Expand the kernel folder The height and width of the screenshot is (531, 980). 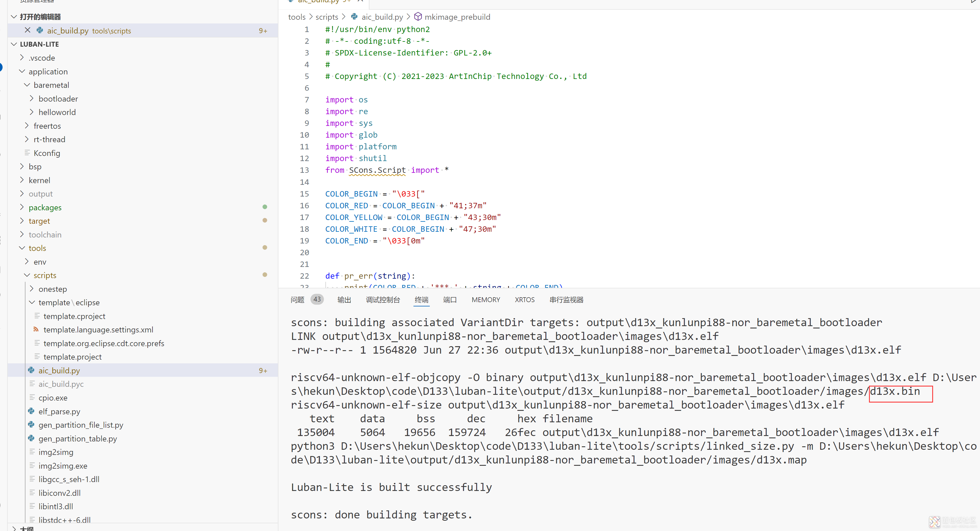tap(22, 180)
